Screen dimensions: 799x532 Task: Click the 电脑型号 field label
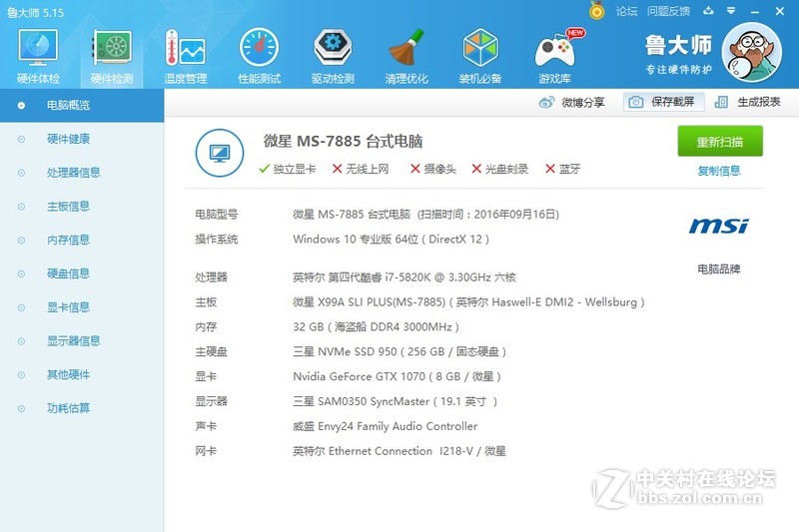[x=217, y=215]
